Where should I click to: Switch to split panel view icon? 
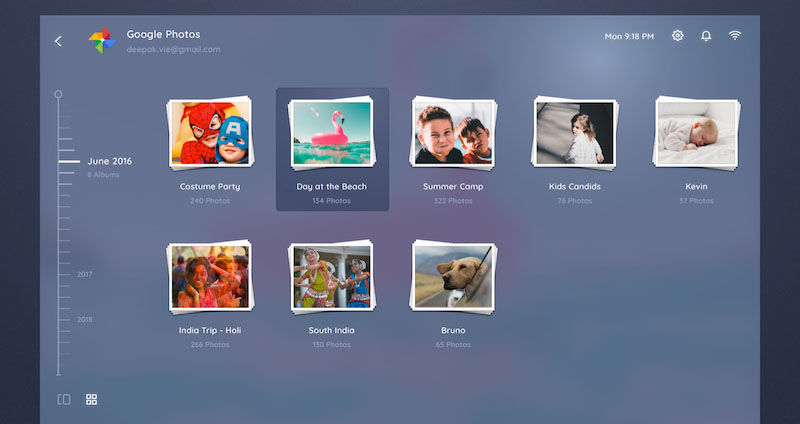pos(64,399)
